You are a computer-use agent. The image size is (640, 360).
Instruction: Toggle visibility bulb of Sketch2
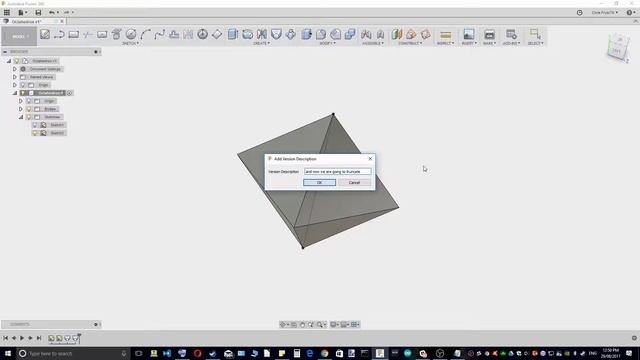pos(35,133)
